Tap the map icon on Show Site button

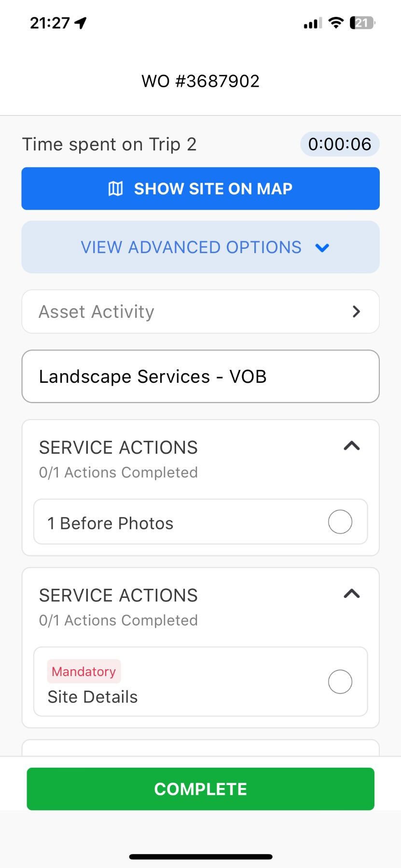[x=115, y=189]
